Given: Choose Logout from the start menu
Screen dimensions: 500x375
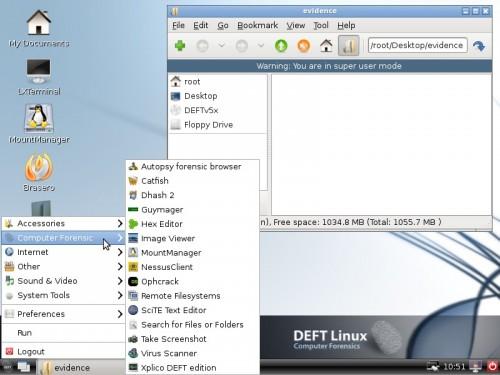Looking at the screenshot, I should tap(64, 351).
